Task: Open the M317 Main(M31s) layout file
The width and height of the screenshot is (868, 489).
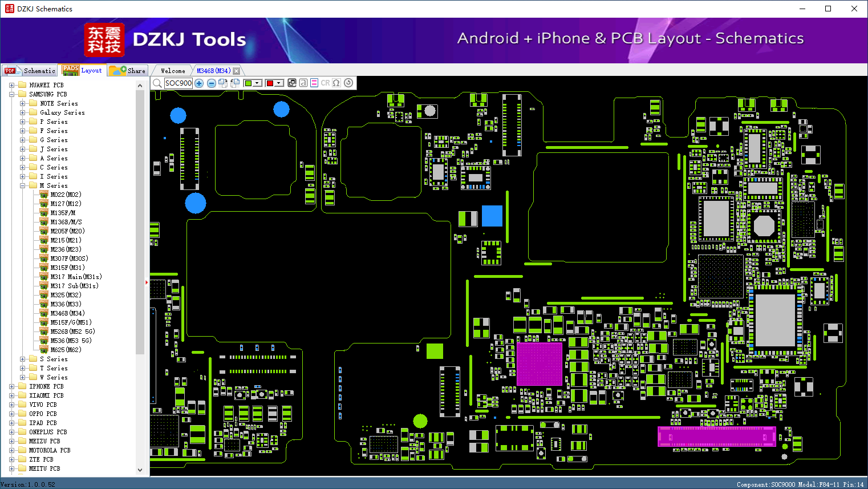Action: pos(76,277)
